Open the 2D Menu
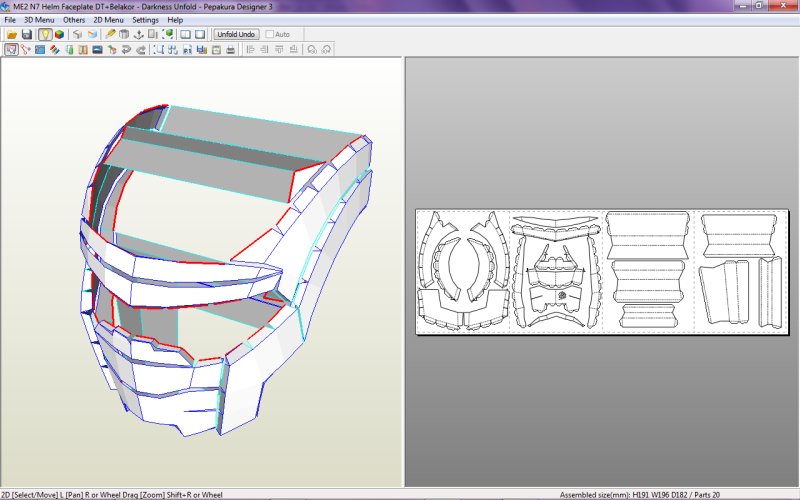 click(108, 20)
